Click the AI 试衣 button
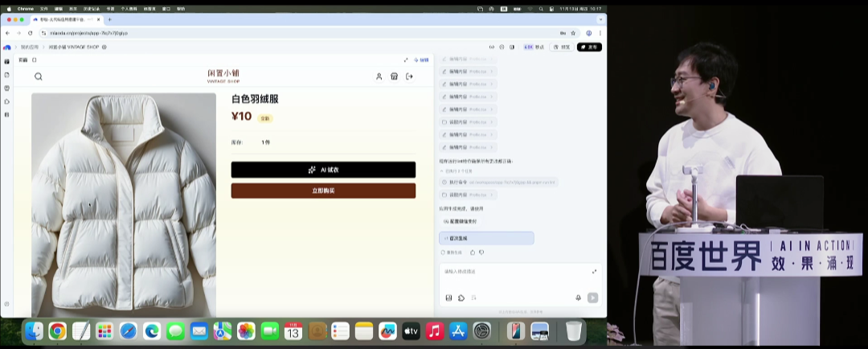 (x=323, y=170)
